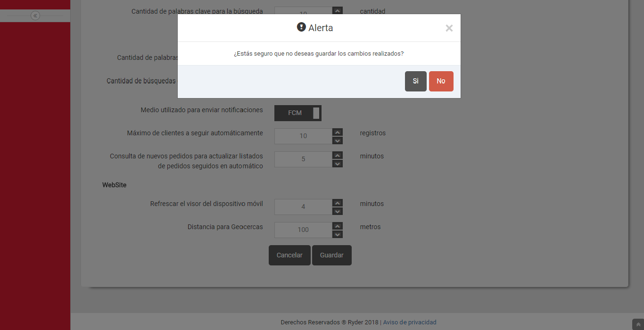
Task: Close the Alerta dialog with the X
Action: 449,28
